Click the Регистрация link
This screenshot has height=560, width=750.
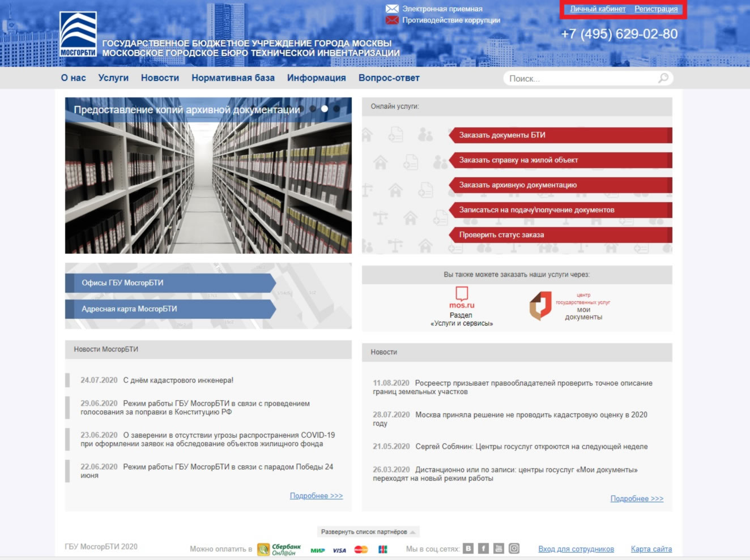click(656, 9)
